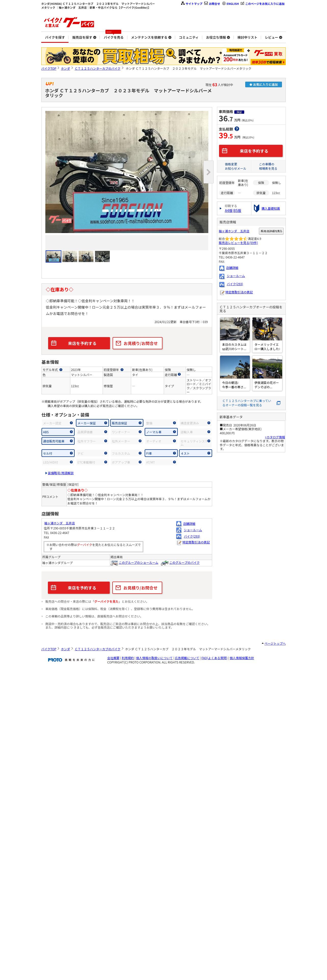This screenshot has height=980, width=327.
Task: Expand the レビュー dropdown menu
Action: 273,38
